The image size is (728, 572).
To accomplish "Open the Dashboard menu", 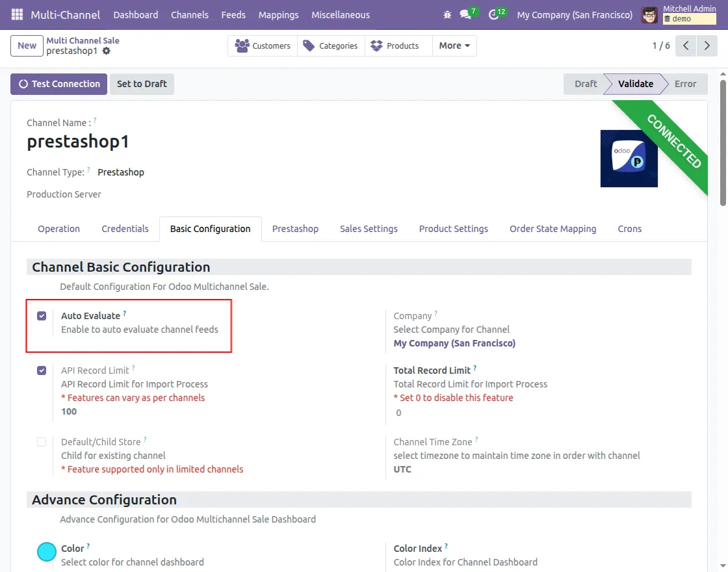I will [x=136, y=15].
